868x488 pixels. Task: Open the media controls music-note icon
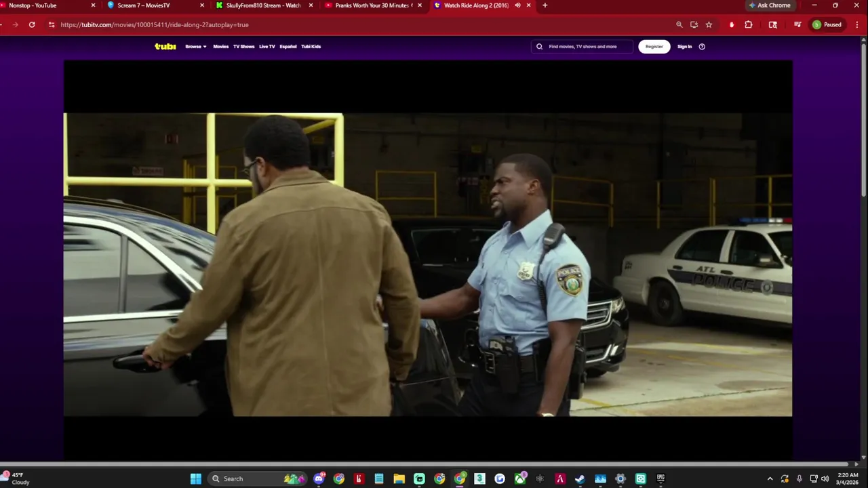point(797,24)
